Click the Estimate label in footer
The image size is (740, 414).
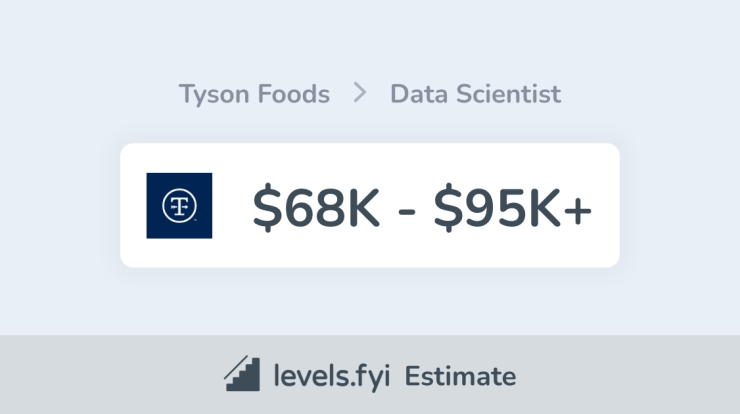coord(461,376)
